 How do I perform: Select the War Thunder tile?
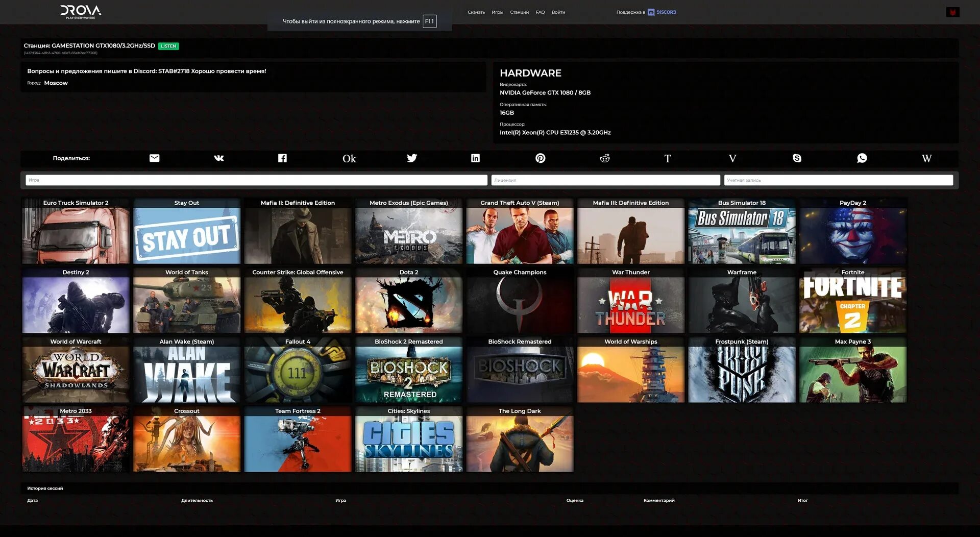click(631, 300)
